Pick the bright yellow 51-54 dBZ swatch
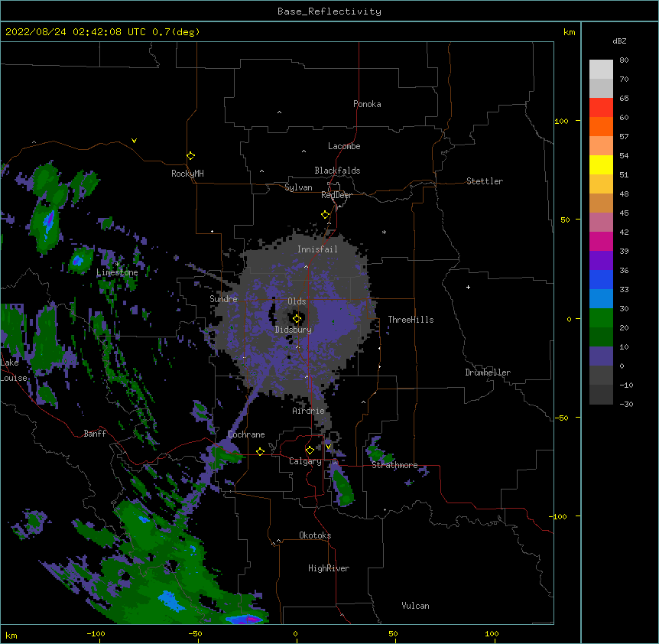The width and height of the screenshot is (659, 644). [x=601, y=164]
